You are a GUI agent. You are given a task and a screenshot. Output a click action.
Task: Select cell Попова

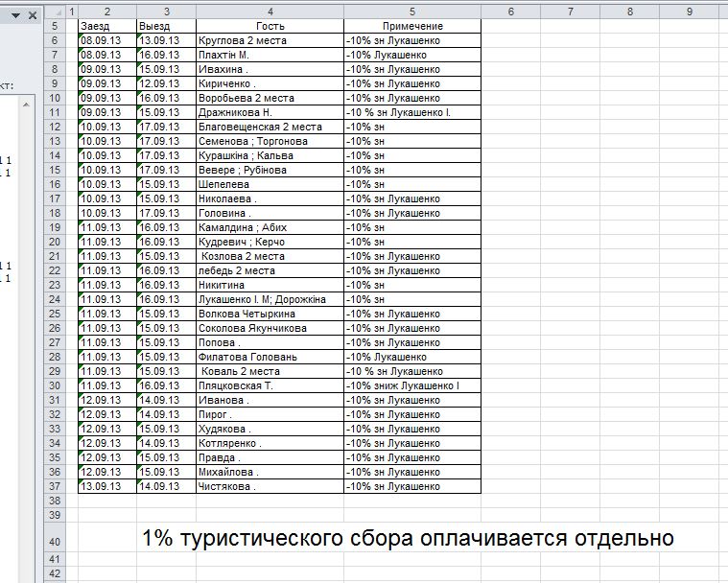coord(270,342)
